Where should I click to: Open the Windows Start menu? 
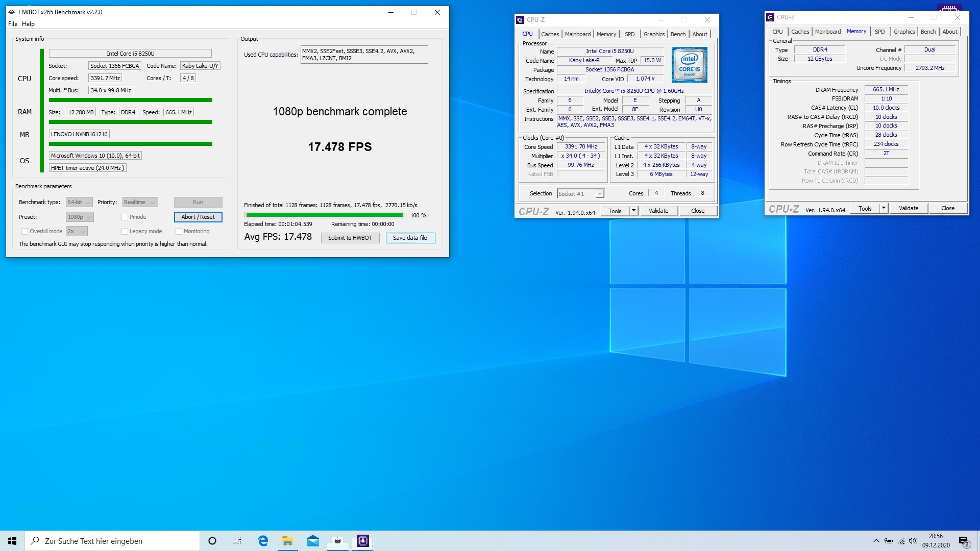12,541
